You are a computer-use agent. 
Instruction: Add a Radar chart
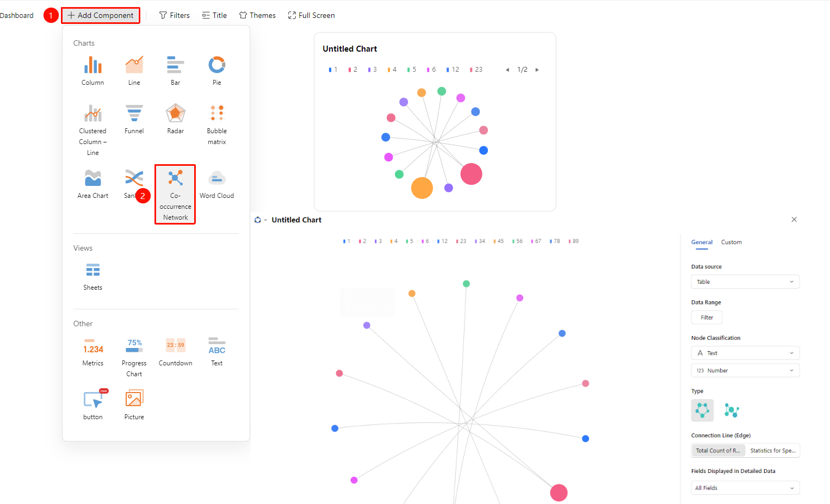[x=175, y=113]
